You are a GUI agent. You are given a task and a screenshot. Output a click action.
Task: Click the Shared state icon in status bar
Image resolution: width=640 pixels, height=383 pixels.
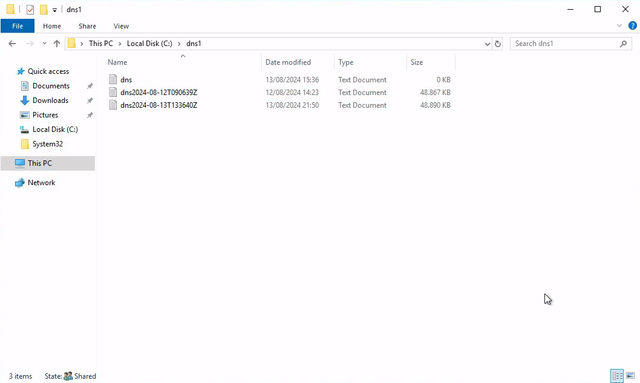tap(68, 376)
